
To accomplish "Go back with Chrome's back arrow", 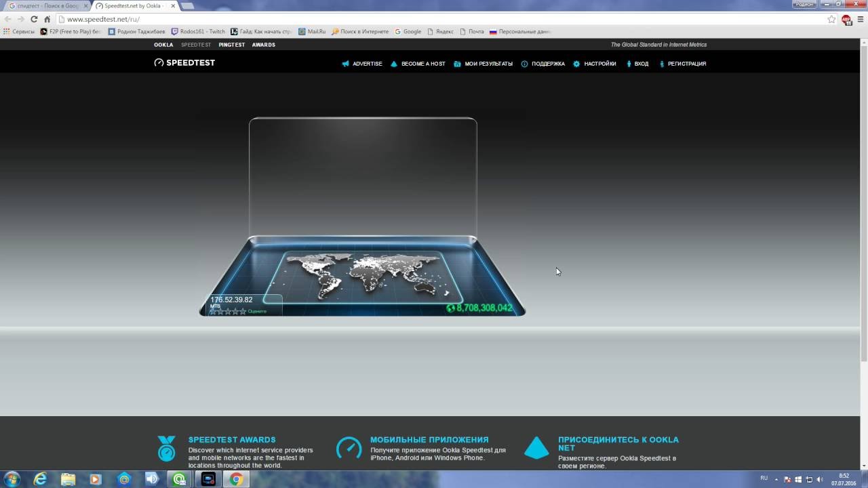I will coord(7,19).
